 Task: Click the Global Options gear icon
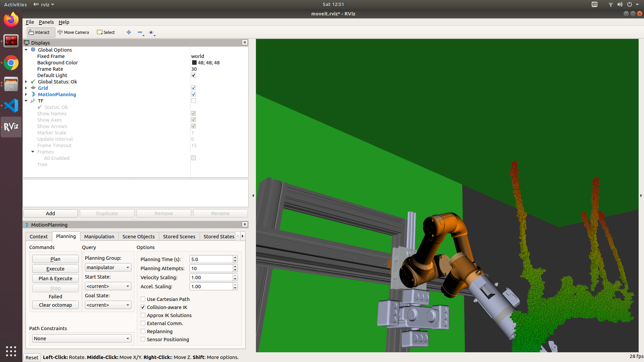click(x=33, y=50)
